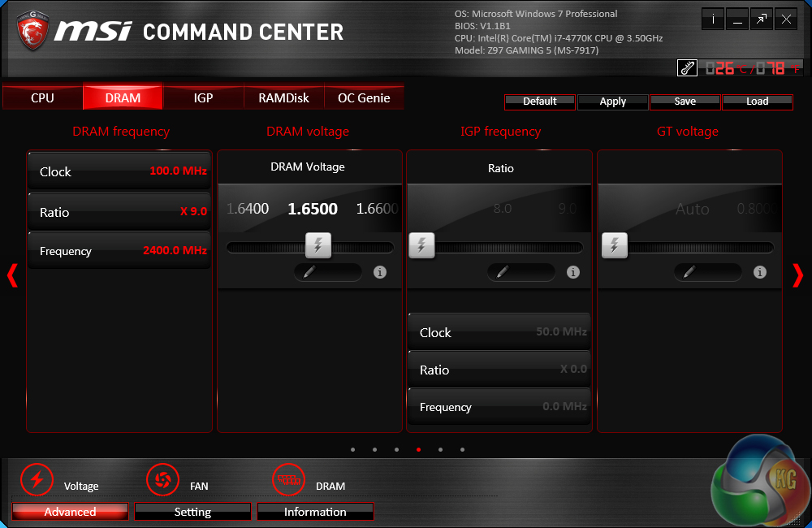Detach window using the arrow button
Image resolution: width=812 pixels, height=528 pixels.
point(762,19)
